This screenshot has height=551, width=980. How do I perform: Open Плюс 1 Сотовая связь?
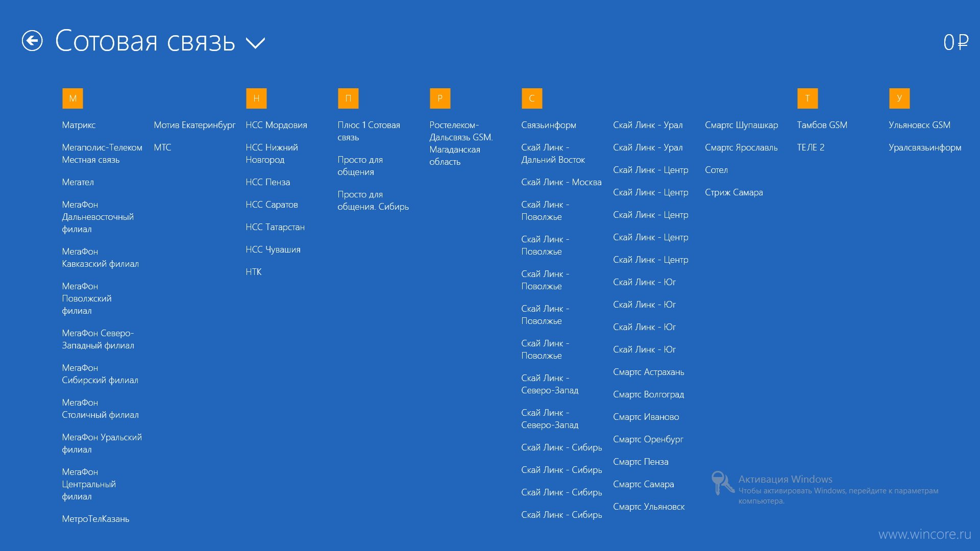[369, 131]
